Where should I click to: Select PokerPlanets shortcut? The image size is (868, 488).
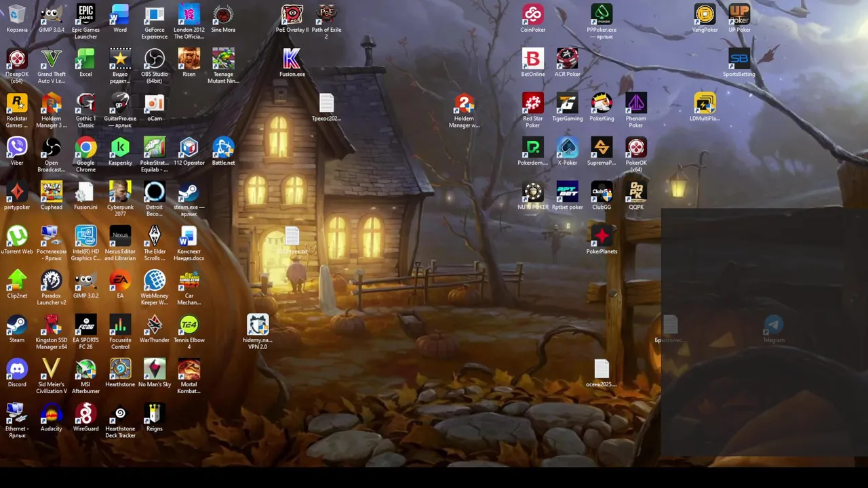point(601,241)
